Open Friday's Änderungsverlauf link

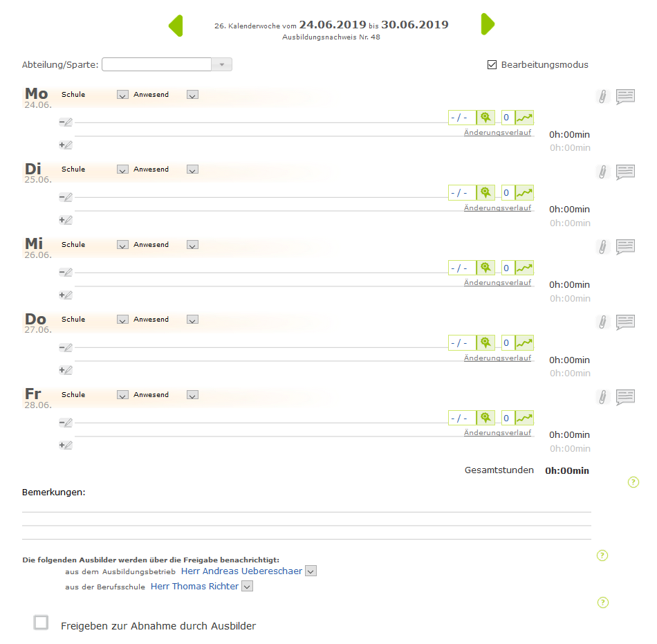pyautogui.click(x=497, y=432)
